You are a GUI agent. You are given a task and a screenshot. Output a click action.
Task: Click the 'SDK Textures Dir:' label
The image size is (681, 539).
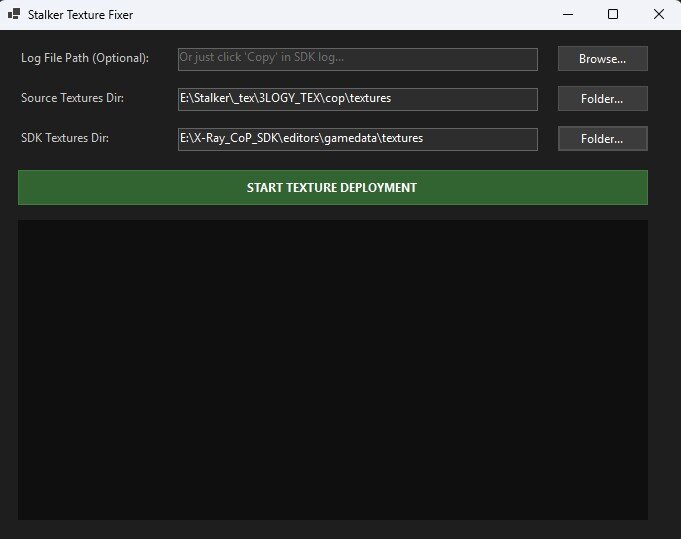65,138
